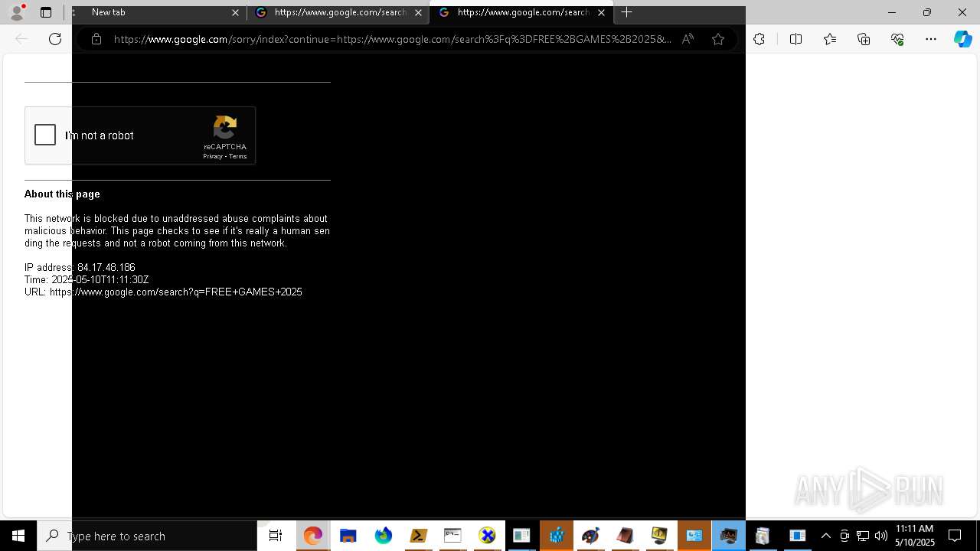Click the taskbar search box
Viewport: 980px width, 551px height.
[147, 536]
